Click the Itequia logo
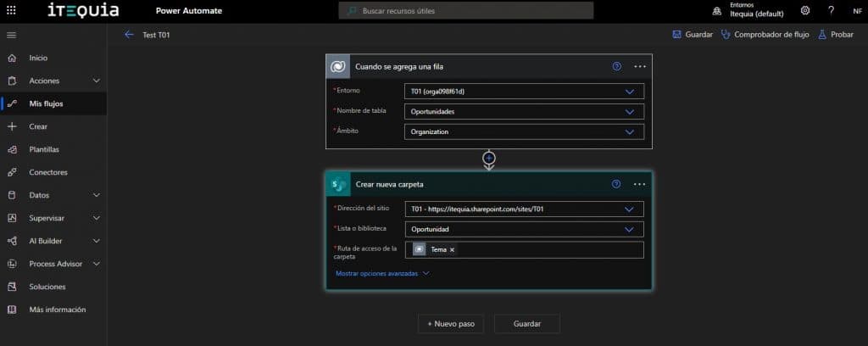The image size is (868, 346). 83,10
